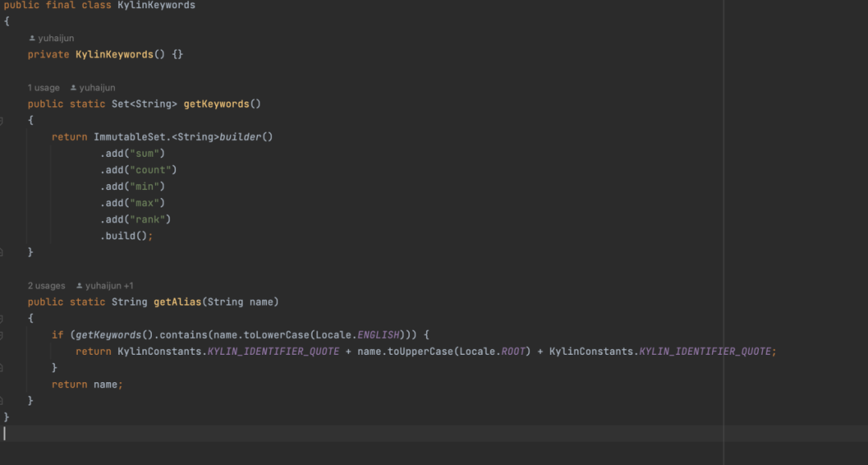Click the "rank" string literal

149,220
